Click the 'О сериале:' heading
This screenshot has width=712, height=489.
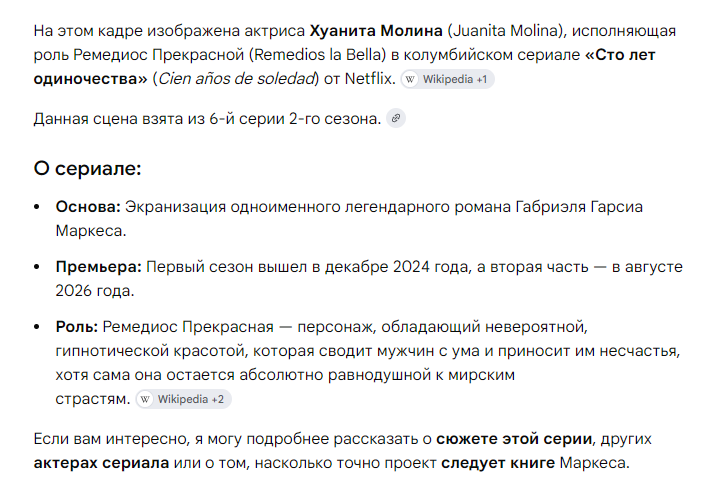[88, 168]
